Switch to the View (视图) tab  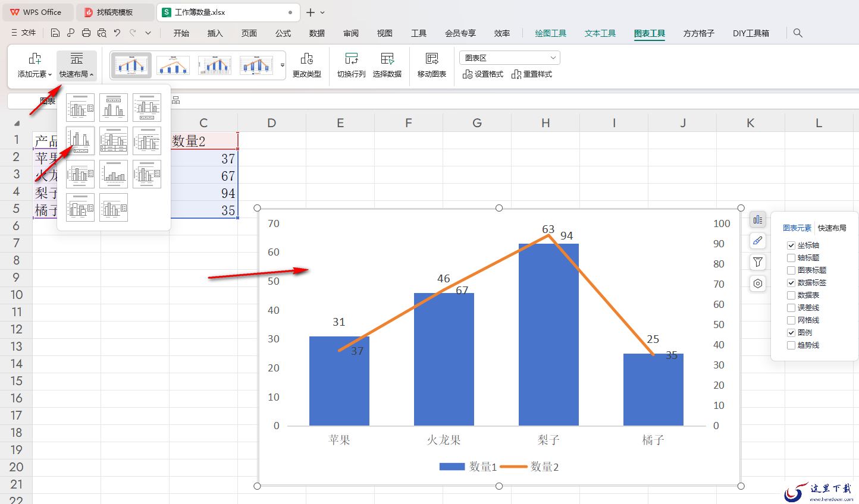[x=385, y=33]
